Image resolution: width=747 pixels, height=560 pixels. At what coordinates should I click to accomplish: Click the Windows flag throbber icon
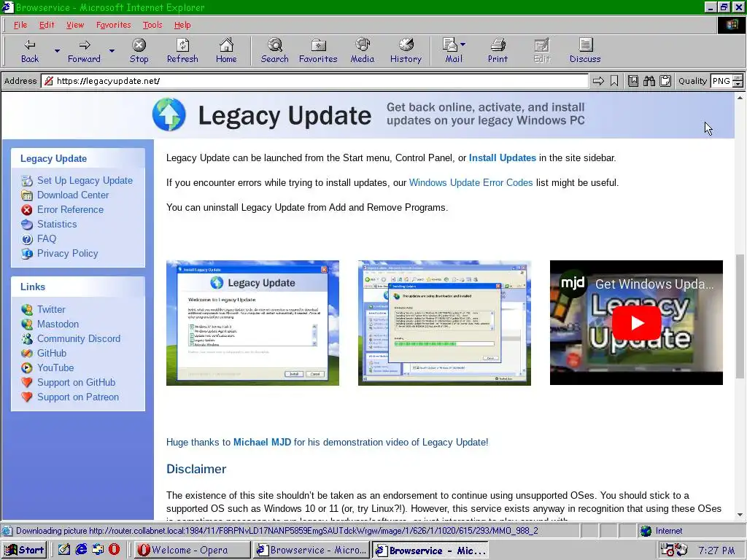pyautogui.click(x=731, y=26)
